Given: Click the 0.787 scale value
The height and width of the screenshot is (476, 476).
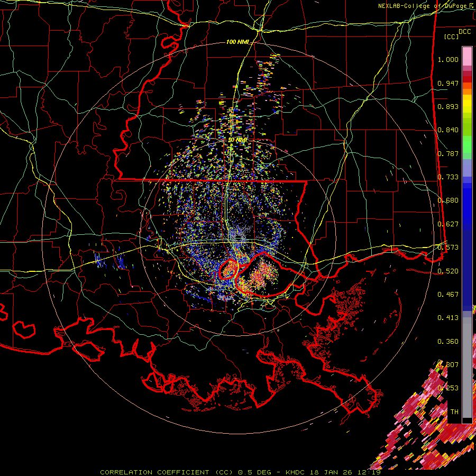Looking at the screenshot, I should [448, 153].
